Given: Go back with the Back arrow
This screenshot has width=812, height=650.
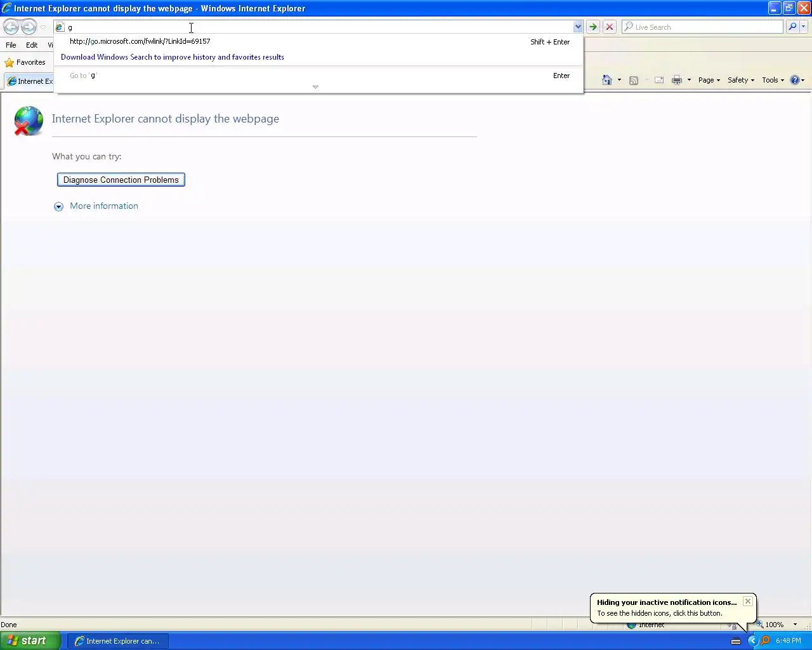Looking at the screenshot, I should (11, 27).
